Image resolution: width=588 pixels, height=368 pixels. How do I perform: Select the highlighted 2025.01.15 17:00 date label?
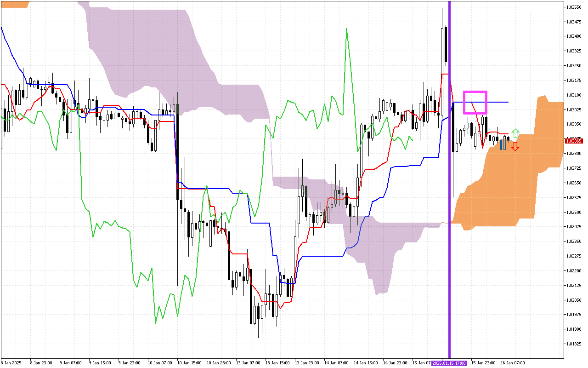450,363
